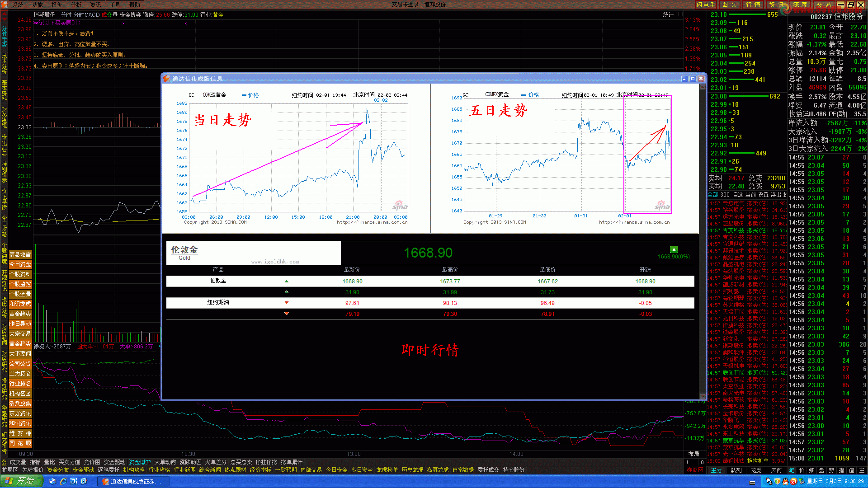Close the 通达信集成版信息 popup window
Image resolution: width=868 pixels, height=488 pixels.
pos(701,79)
